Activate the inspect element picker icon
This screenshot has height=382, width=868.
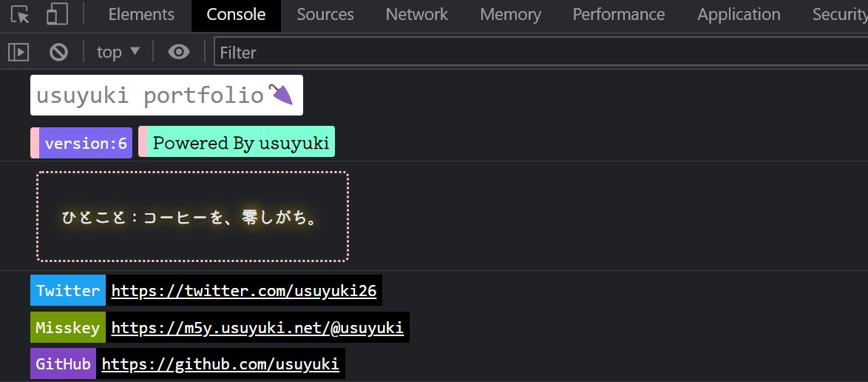tap(20, 15)
